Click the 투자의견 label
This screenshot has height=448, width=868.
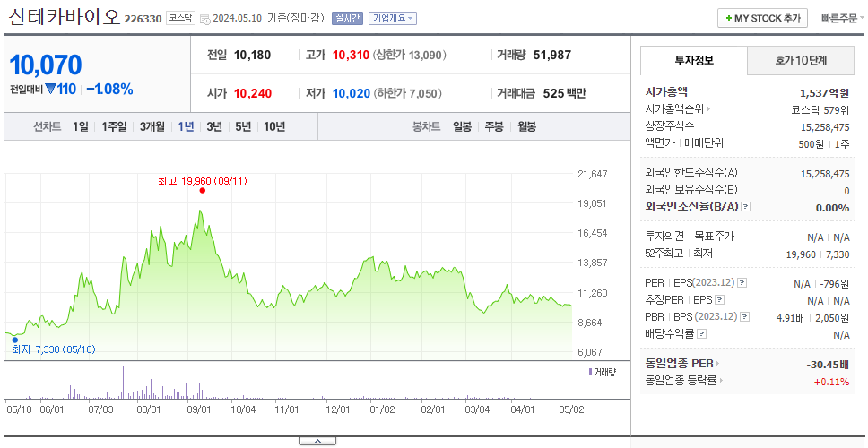pyautogui.click(x=664, y=237)
